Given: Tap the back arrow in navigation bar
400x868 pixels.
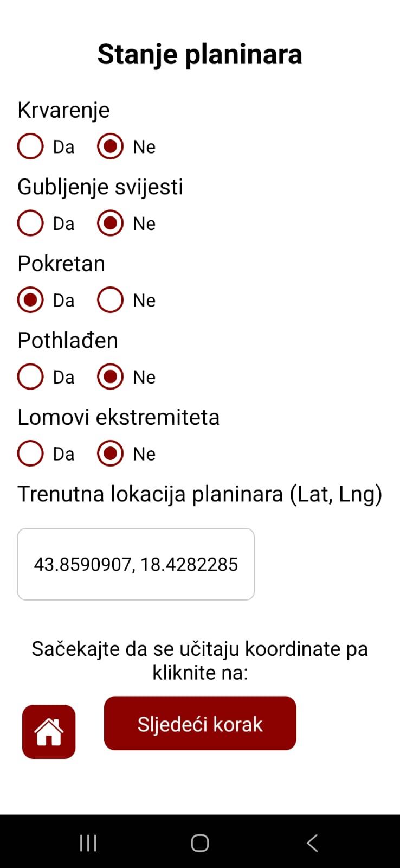Looking at the screenshot, I should coord(312,843).
